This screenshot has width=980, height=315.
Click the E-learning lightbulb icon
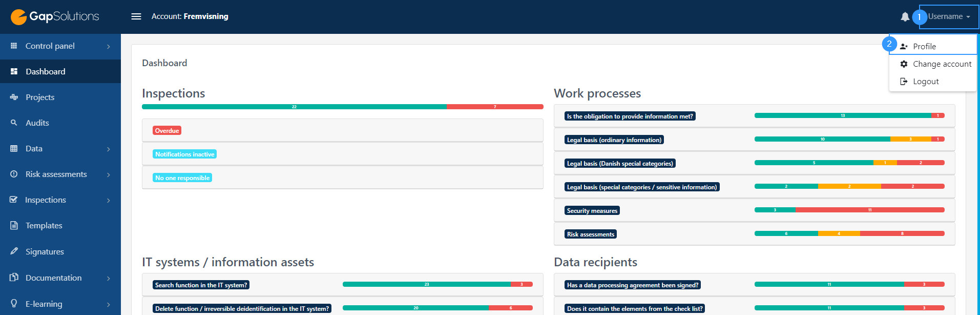[14, 303]
